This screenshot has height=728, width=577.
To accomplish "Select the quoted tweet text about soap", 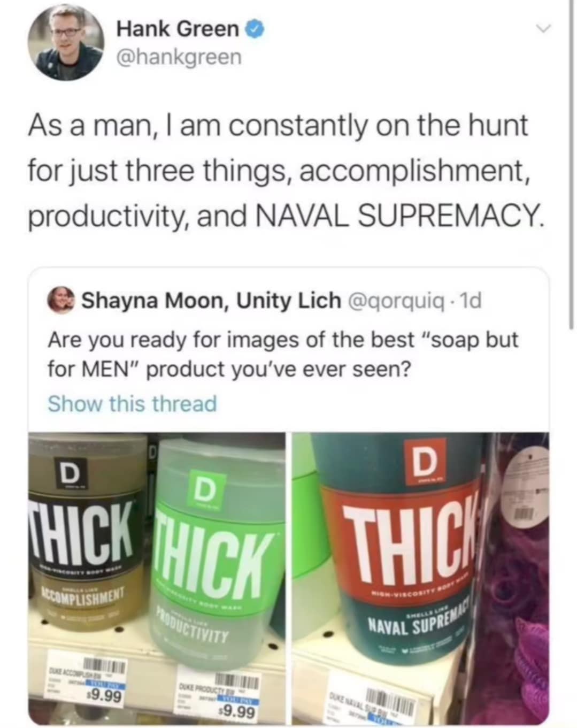I will click(x=283, y=353).
